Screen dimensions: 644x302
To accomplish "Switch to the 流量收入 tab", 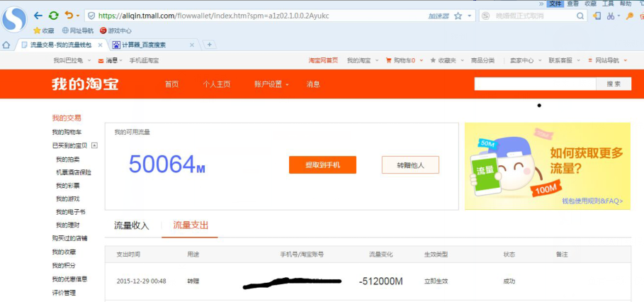I will (x=132, y=225).
